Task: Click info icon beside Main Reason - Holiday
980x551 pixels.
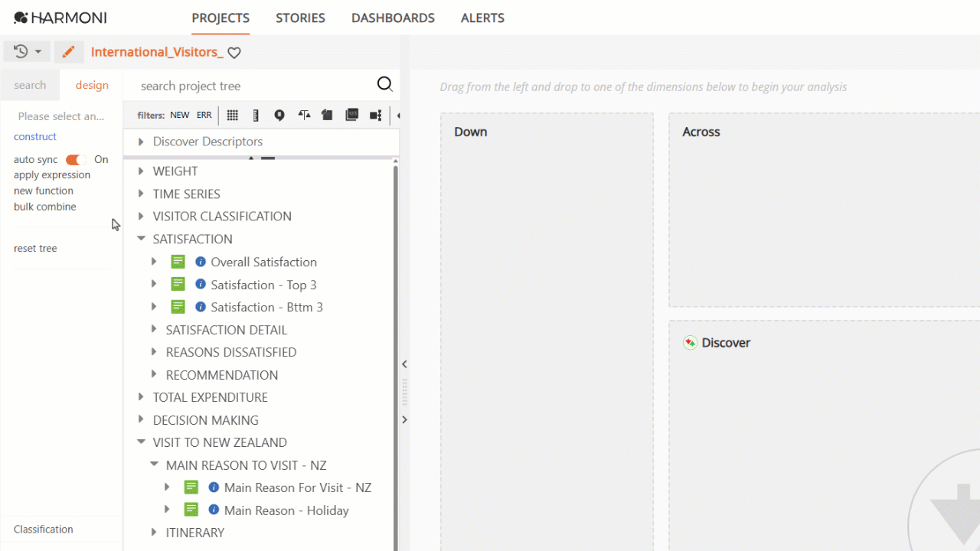Action: (x=214, y=510)
